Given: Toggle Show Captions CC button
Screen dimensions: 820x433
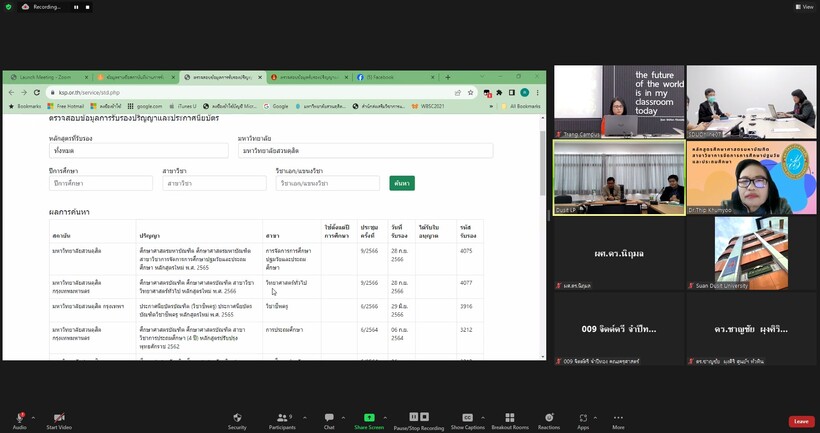Looking at the screenshot, I should pyautogui.click(x=468, y=420).
